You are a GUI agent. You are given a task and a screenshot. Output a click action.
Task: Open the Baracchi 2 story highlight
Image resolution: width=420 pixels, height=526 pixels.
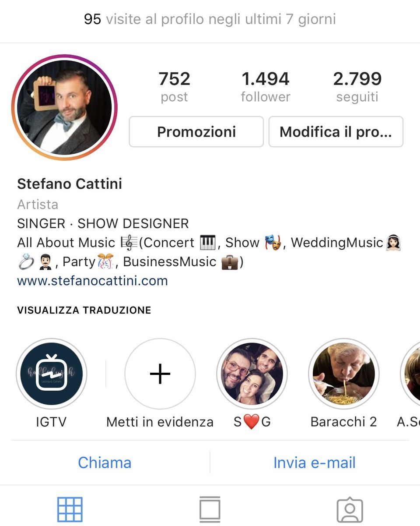tap(344, 374)
